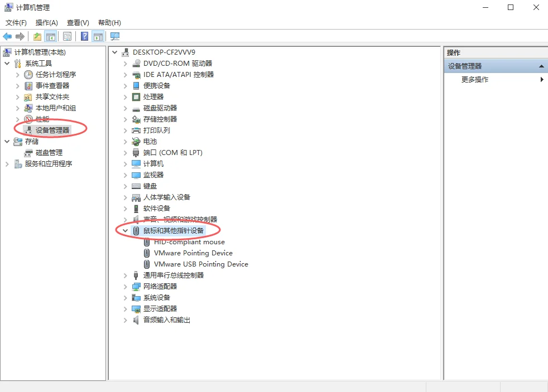Expand the 服务和应用程序 node
The image size is (548, 392).
pos(7,164)
